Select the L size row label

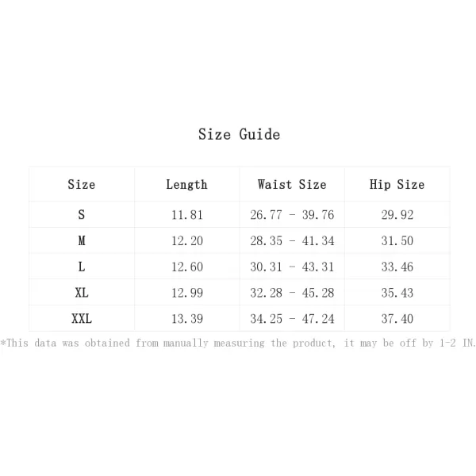82,267
